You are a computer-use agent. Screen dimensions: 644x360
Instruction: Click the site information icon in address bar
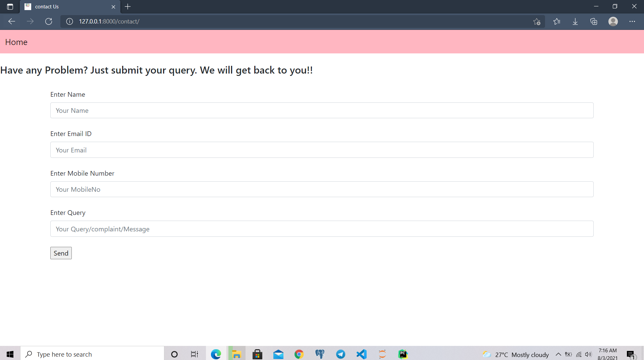pos(69,21)
